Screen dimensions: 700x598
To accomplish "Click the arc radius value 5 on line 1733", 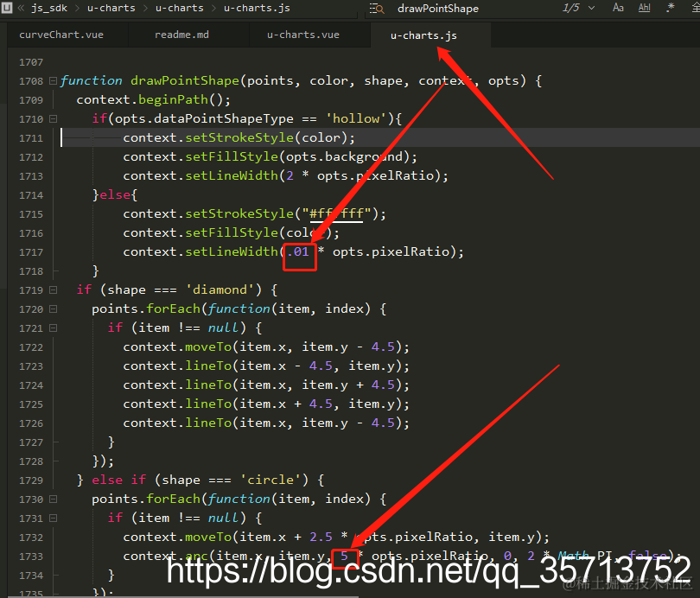I will pyautogui.click(x=344, y=556).
